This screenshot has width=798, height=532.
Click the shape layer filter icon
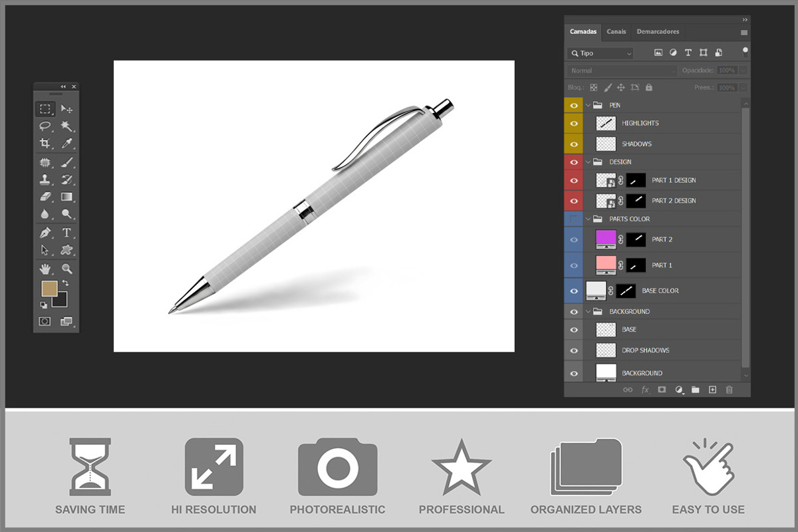coord(704,53)
